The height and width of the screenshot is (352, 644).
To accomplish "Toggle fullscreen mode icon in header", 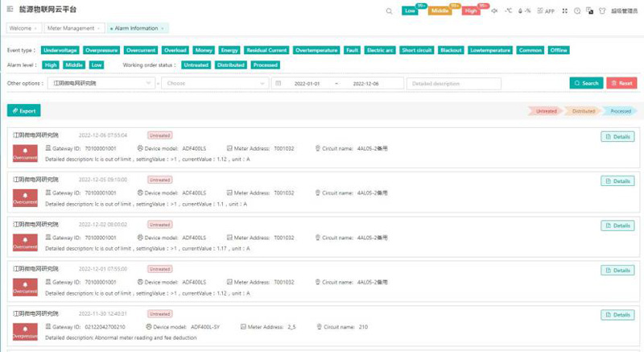I will tap(565, 11).
